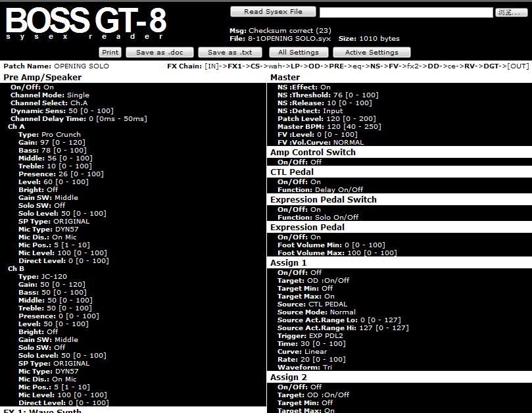
Task: Click the 'Level: 60' line
Action: click(54, 182)
